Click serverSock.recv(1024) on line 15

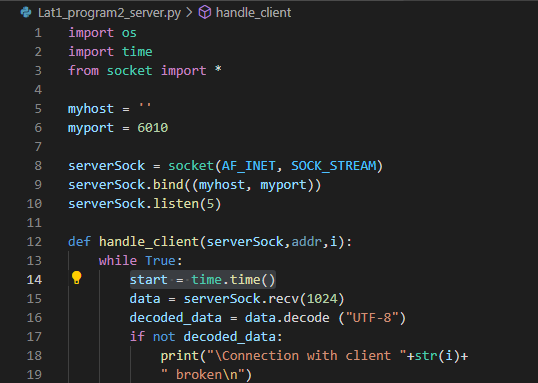click(x=264, y=299)
